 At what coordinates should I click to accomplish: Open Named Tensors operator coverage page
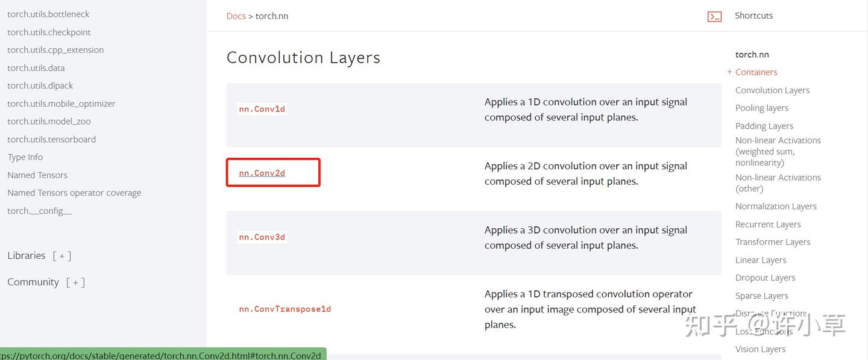pyautogui.click(x=74, y=193)
